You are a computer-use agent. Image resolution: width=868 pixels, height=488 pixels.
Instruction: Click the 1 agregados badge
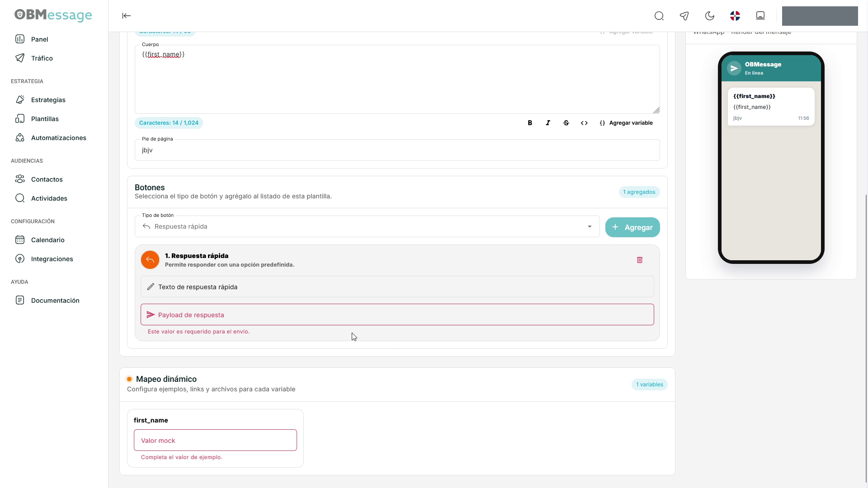(x=639, y=192)
